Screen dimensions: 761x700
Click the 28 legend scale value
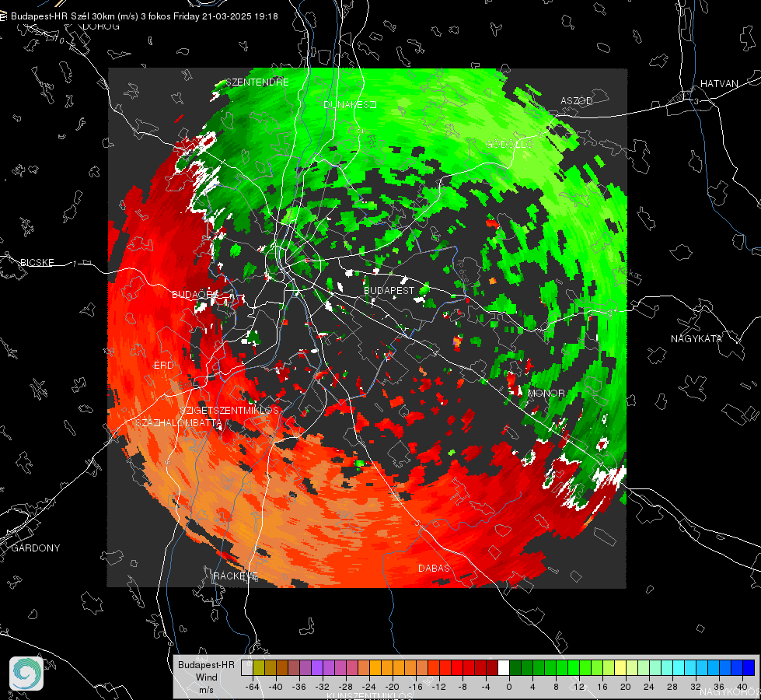672,687
